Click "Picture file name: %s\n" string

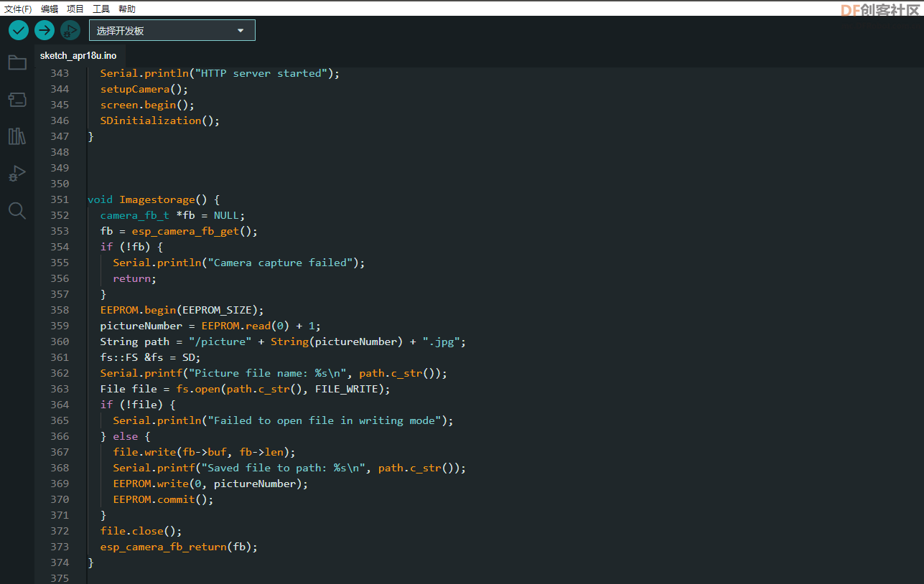tap(271, 373)
